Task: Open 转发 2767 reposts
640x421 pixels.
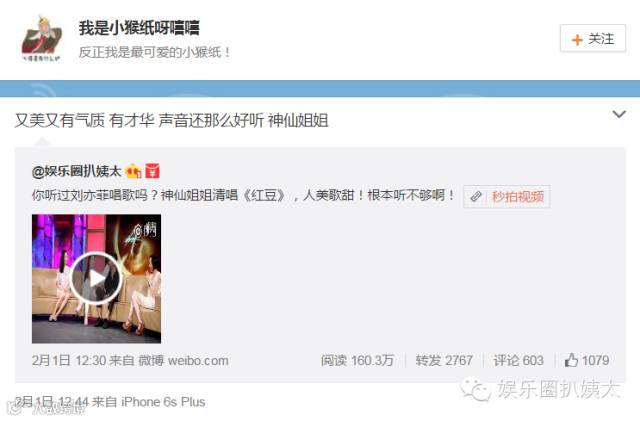Action: tap(444, 360)
